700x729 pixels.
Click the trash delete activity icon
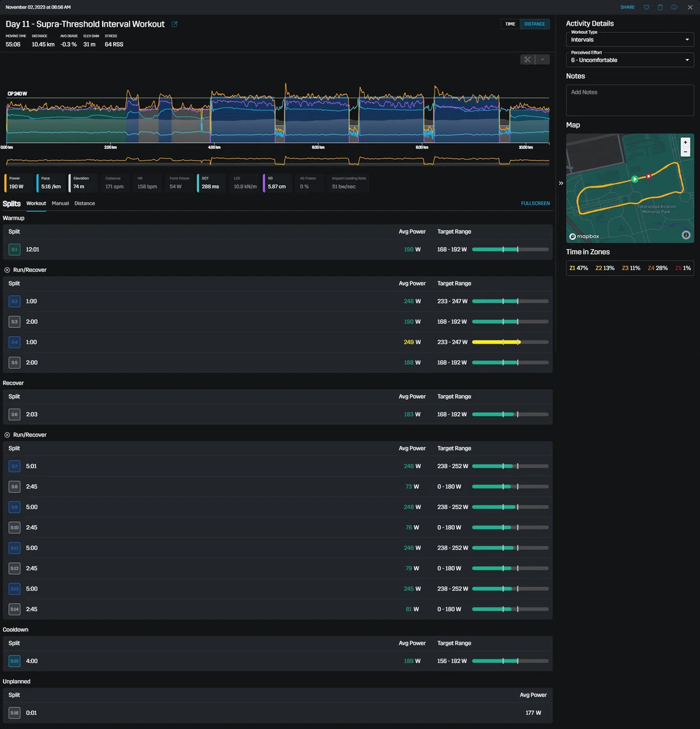pyautogui.click(x=660, y=7)
